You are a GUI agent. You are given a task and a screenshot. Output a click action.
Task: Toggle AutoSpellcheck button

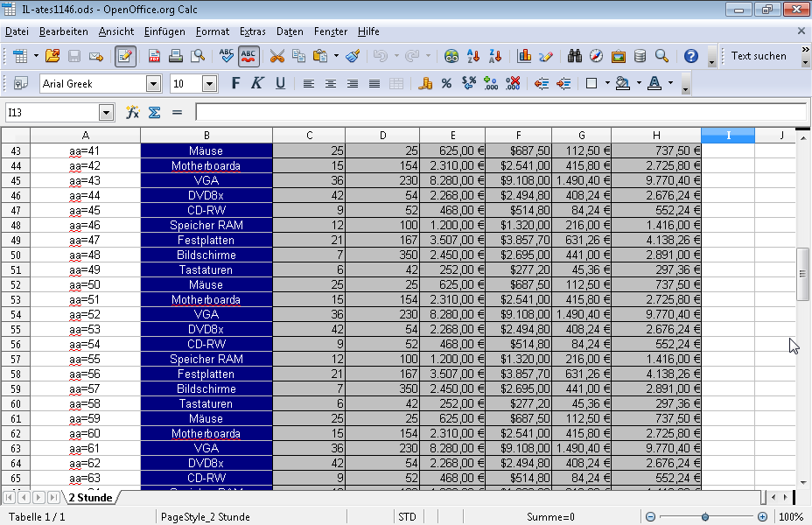tap(248, 56)
